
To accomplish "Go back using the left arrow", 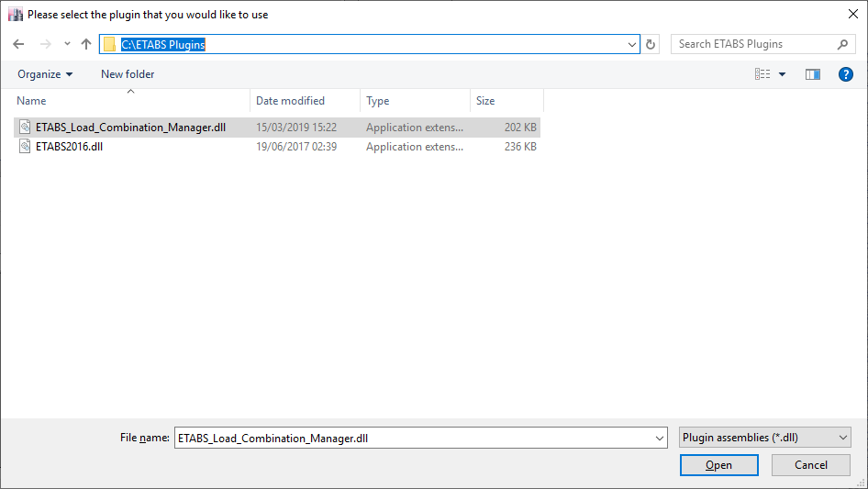I will (x=18, y=44).
